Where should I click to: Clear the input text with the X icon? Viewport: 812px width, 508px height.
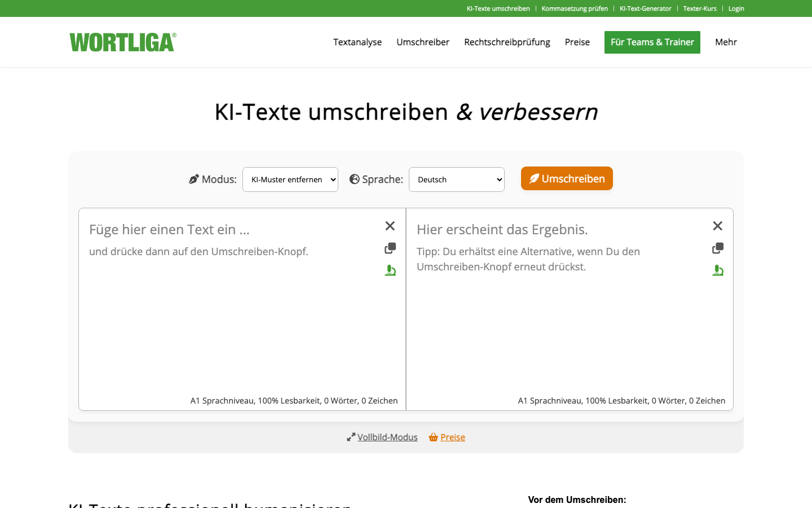click(x=390, y=226)
